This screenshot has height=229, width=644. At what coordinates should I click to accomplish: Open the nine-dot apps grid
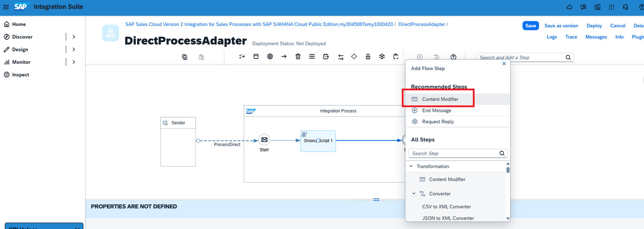click(611, 7)
